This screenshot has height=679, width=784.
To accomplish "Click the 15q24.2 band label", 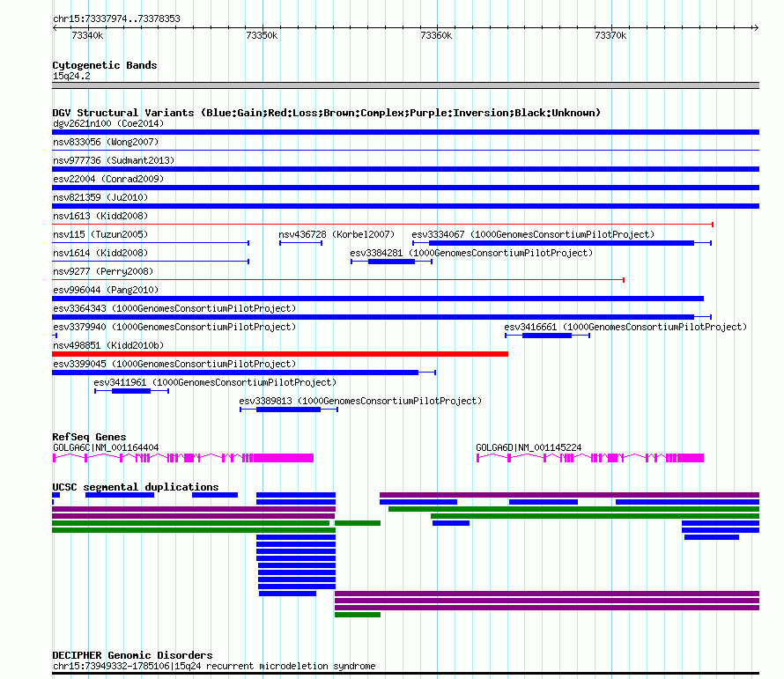I will (x=71, y=76).
